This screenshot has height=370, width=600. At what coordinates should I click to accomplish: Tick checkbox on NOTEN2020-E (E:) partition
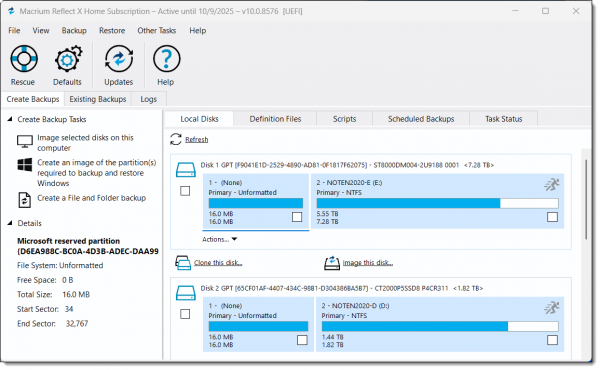(x=552, y=217)
